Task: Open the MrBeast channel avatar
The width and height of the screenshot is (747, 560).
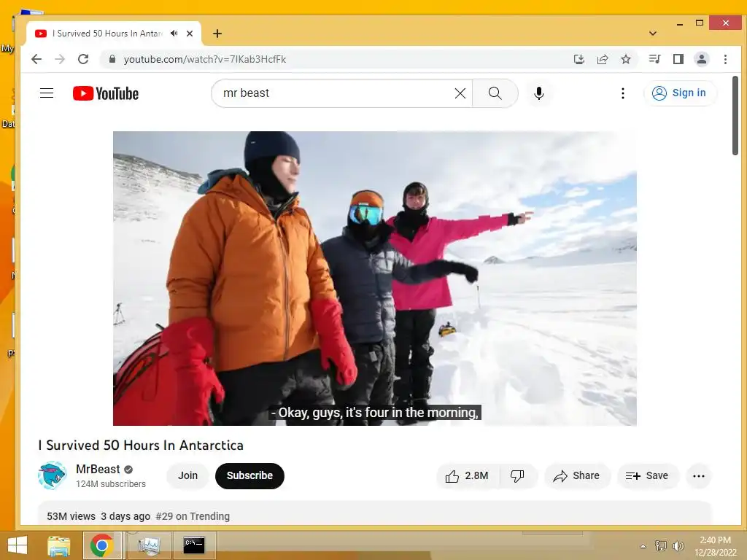Action: pos(52,475)
